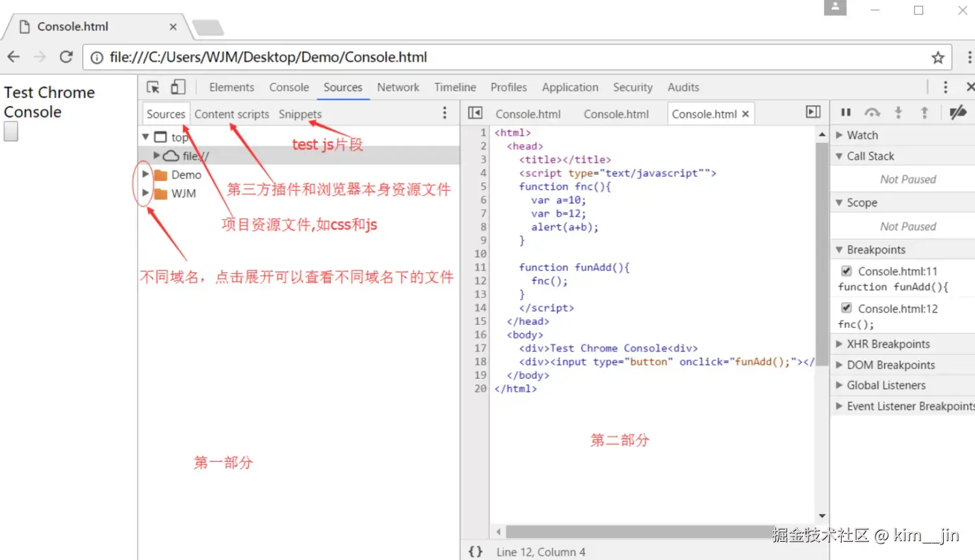Collapse the Breakpoints section
975x560 pixels.
point(838,249)
